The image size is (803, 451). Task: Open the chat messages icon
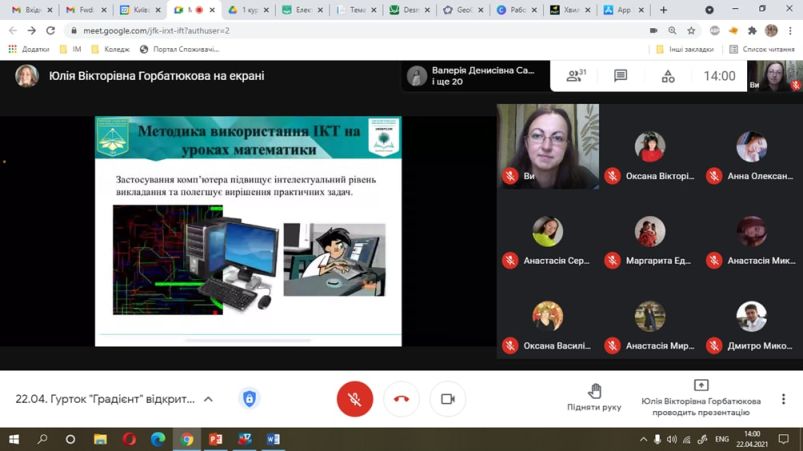pos(620,76)
